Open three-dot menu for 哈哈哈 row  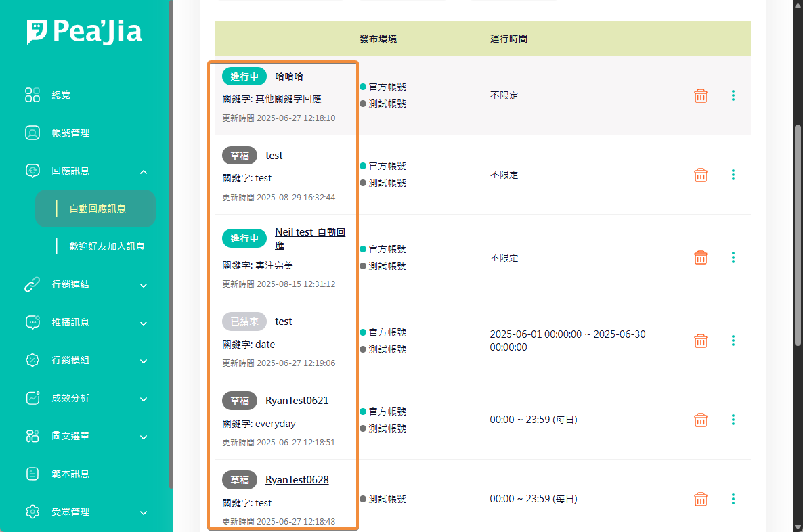click(x=733, y=95)
